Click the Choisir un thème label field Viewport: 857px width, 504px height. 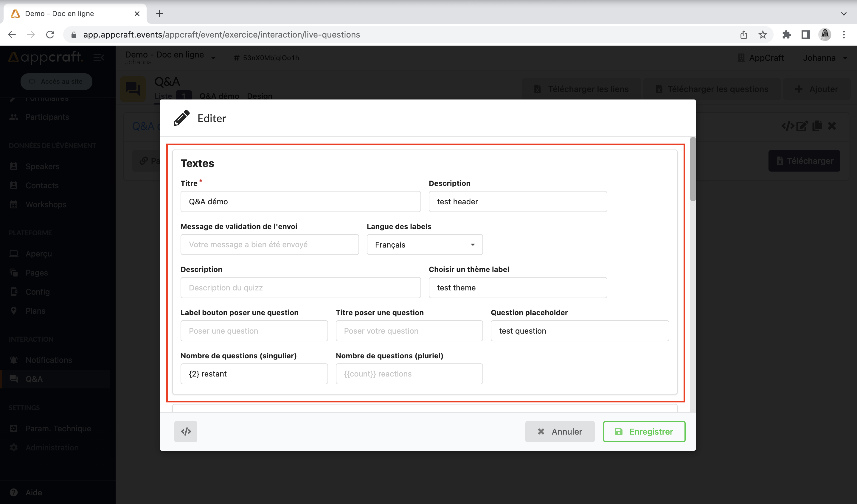(518, 287)
